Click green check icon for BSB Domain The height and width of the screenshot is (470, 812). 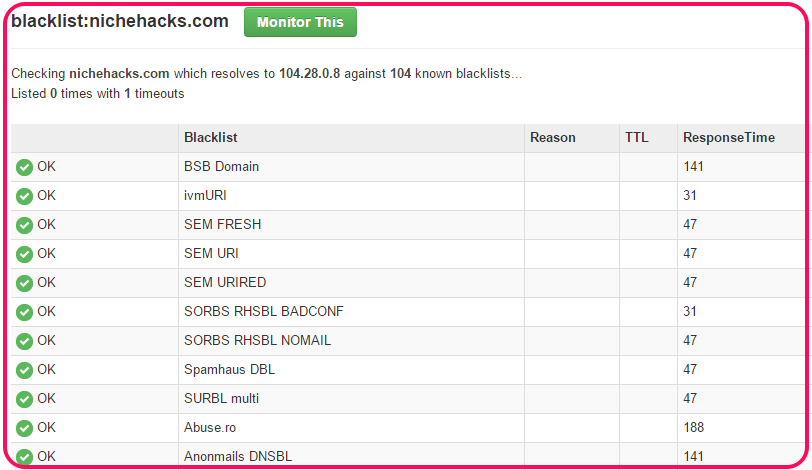tap(24, 167)
